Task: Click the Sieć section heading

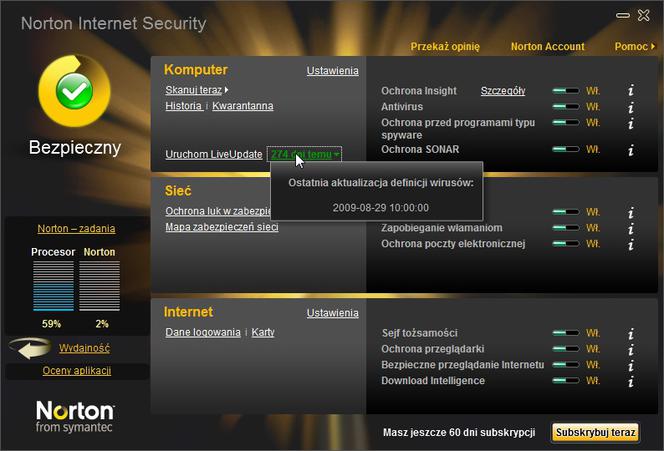Action: pos(178,191)
